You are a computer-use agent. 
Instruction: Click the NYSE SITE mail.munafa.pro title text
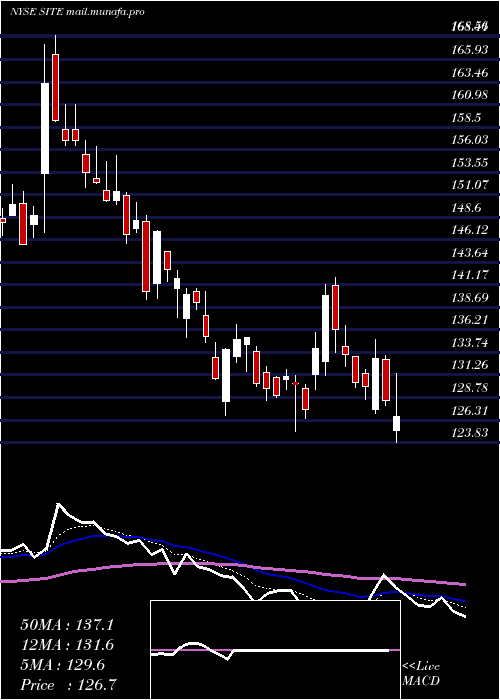pos(77,12)
